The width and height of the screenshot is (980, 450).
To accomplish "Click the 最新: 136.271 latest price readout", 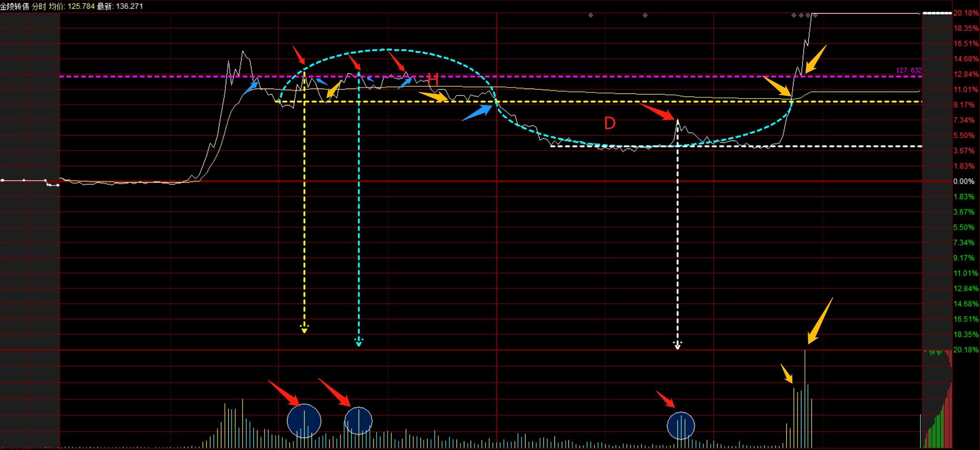I will click(x=120, y=6).
